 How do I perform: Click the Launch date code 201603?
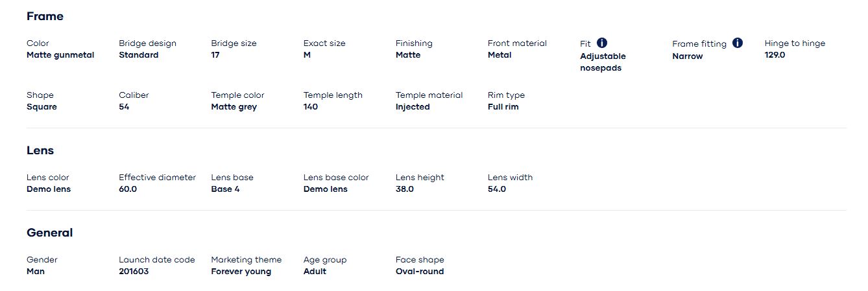pos(134,272)
